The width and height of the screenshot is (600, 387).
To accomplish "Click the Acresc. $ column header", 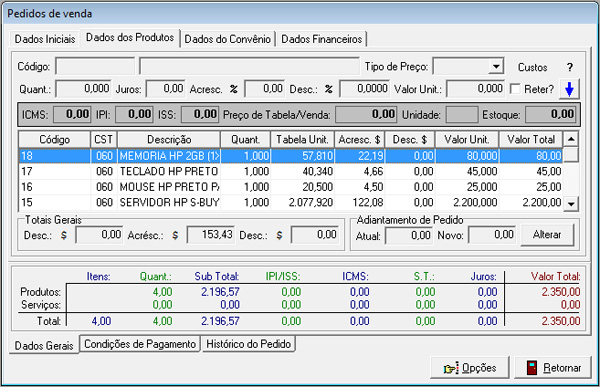I will tap(359, 139).
